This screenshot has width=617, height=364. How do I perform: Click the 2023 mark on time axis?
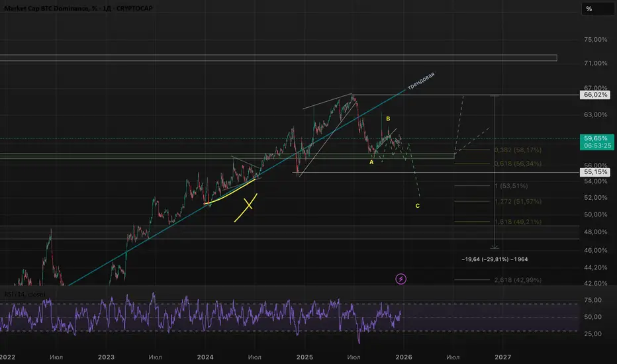pos(106,356)
